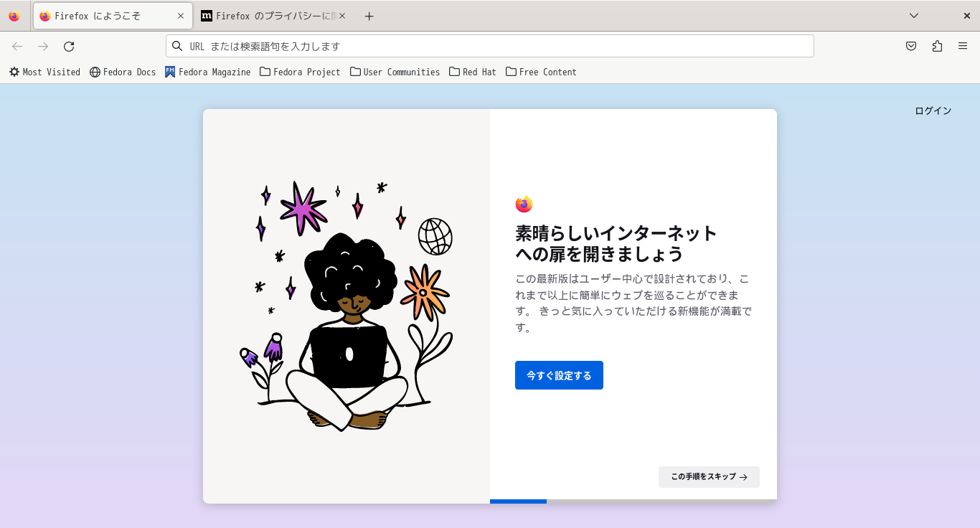Open the Pocket save icon
980x528 pixels.
tap(911, 46)
